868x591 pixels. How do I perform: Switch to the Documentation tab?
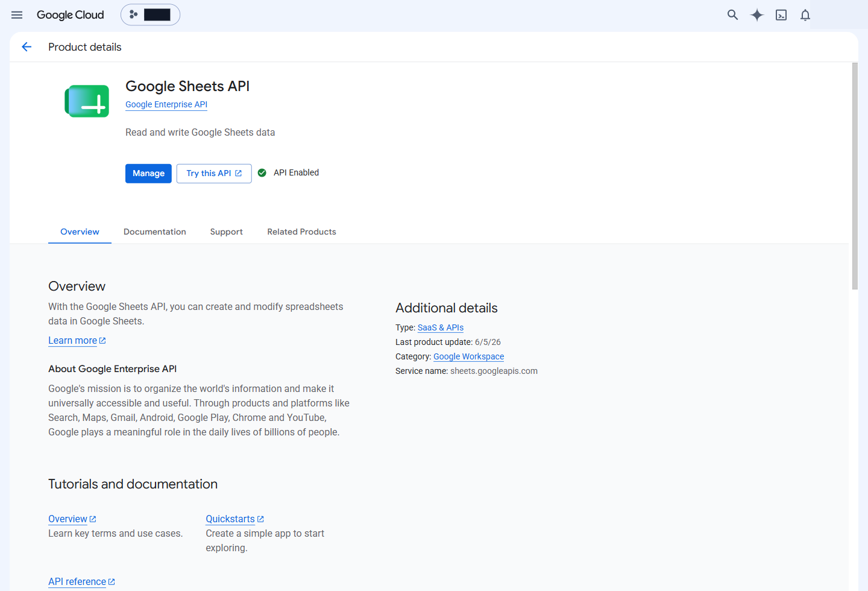tap(155, 232)
